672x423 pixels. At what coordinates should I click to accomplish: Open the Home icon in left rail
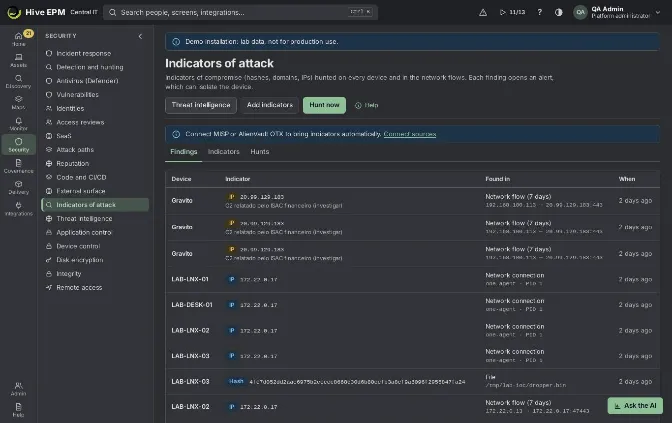coord(18,39)
